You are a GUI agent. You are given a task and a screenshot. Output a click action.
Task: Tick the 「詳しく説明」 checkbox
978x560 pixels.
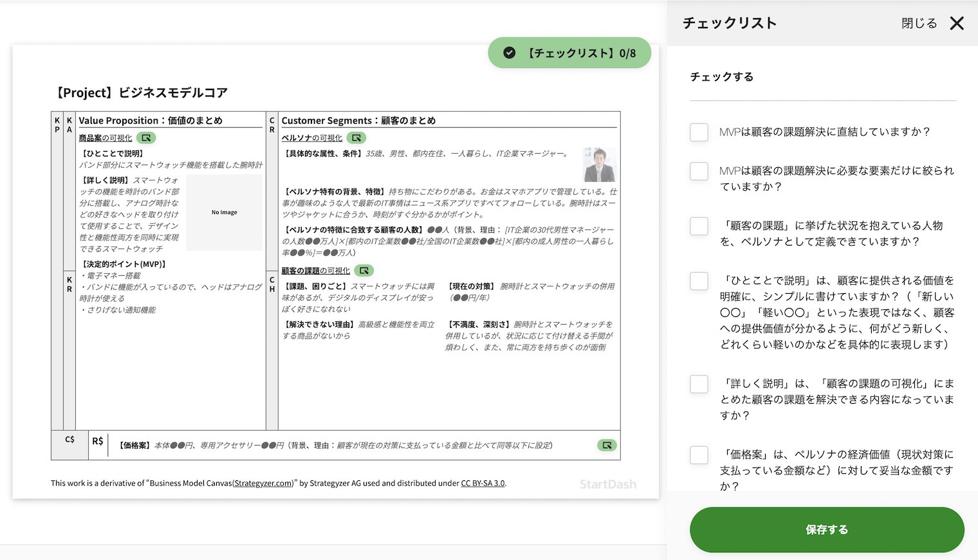click(699, 383)
